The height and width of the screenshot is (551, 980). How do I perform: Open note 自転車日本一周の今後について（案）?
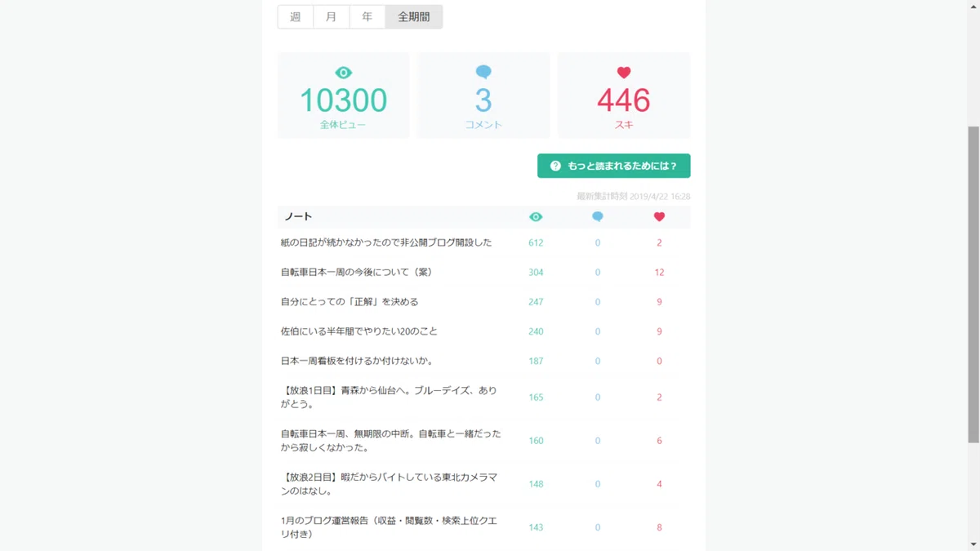(357, 272)
